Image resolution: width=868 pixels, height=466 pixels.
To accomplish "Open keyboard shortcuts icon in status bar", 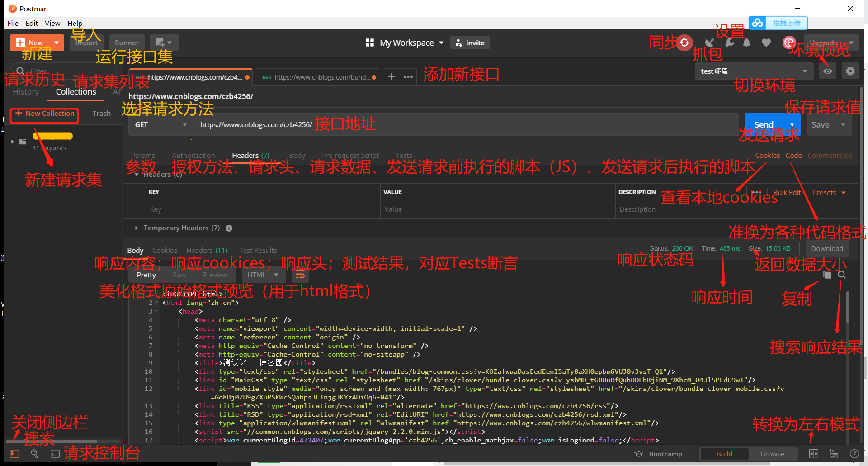I will click(x=834, y=454).
